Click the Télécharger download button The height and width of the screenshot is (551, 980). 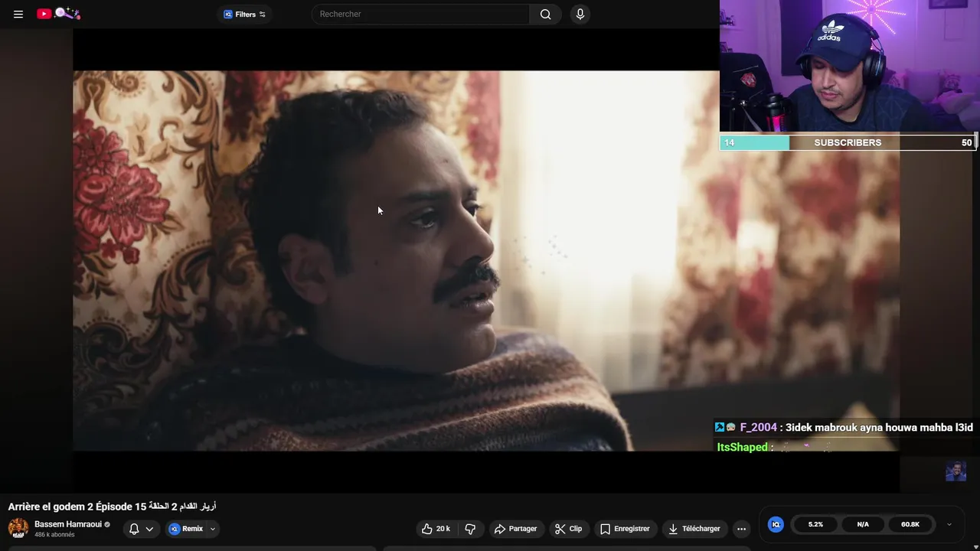point(694,529)
